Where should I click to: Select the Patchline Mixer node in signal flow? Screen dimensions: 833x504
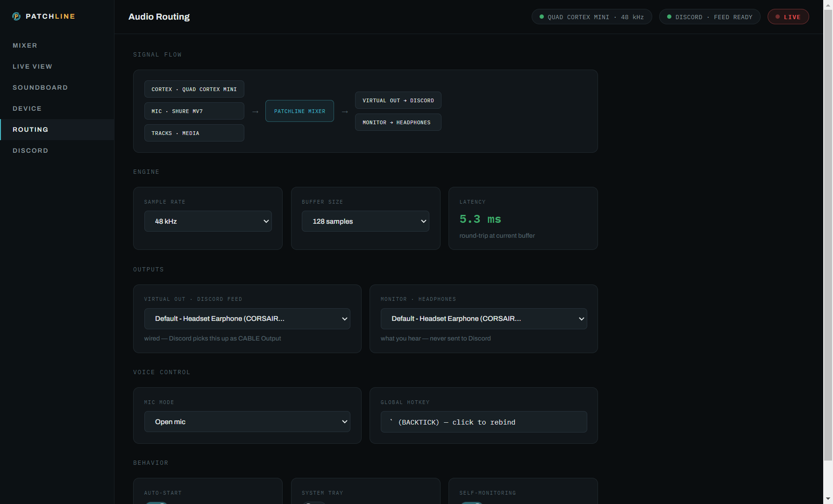pos(299,111)
